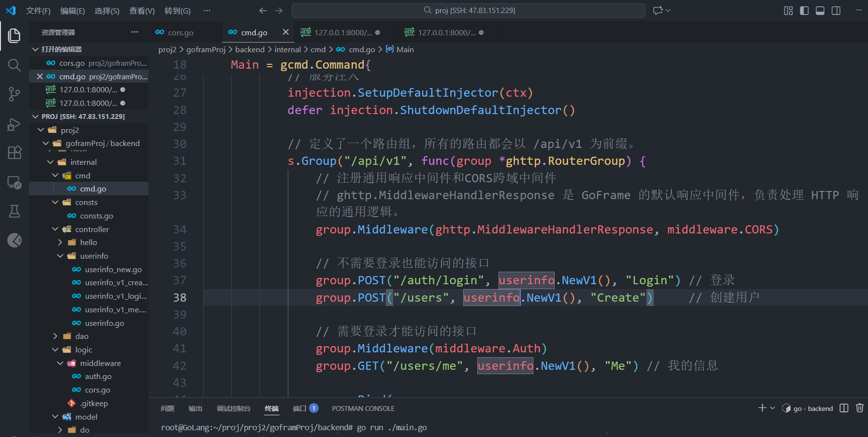Open Remote Explorer view
This screenshot has height=437, width=868.
click(15, 182)
